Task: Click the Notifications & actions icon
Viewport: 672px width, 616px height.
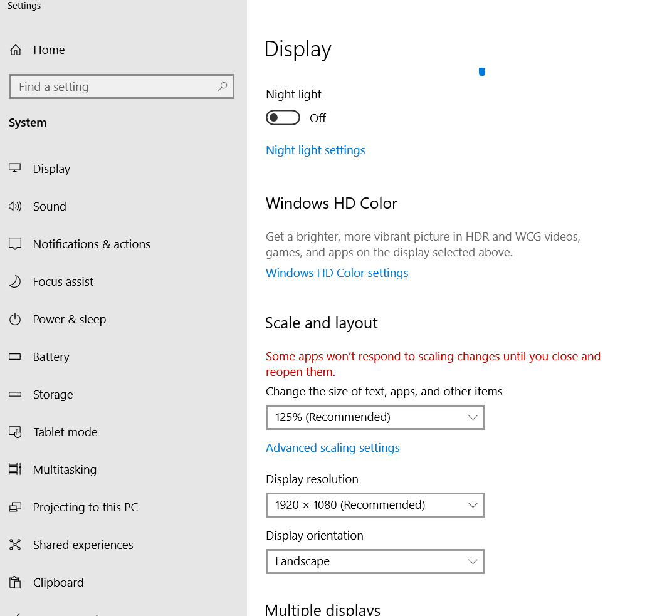Action: pyautogui.click(x=15, y=244)
